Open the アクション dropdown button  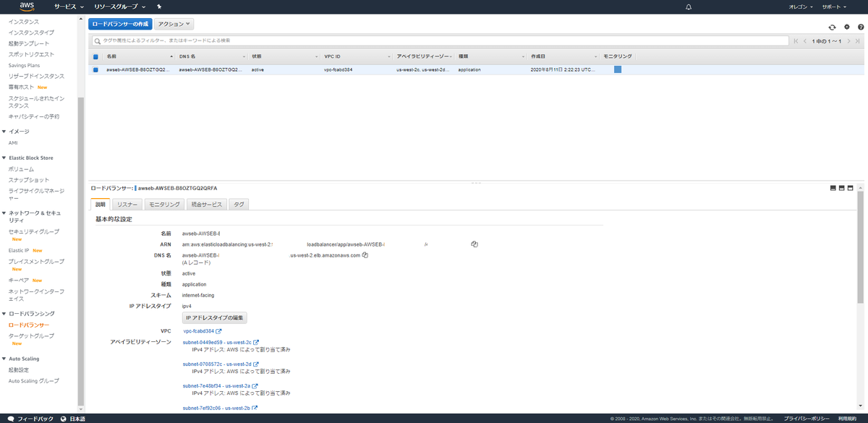(174, 24)
